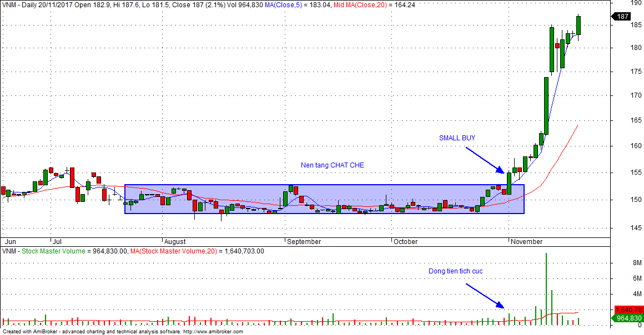Screen dimensions: 644x335
Task: Click green 'Stock Master Volume' title in volume pane
Action: tap(53, 251)
